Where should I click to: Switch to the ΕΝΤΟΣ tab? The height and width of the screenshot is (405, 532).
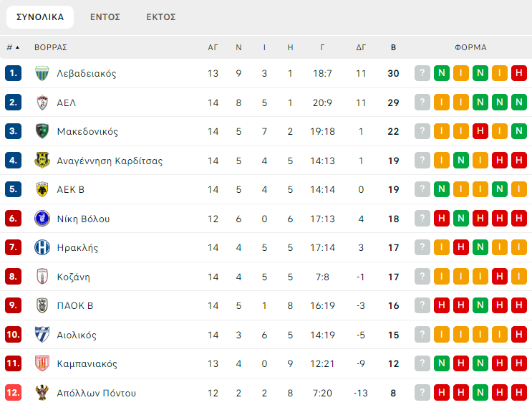pos(105,16)
